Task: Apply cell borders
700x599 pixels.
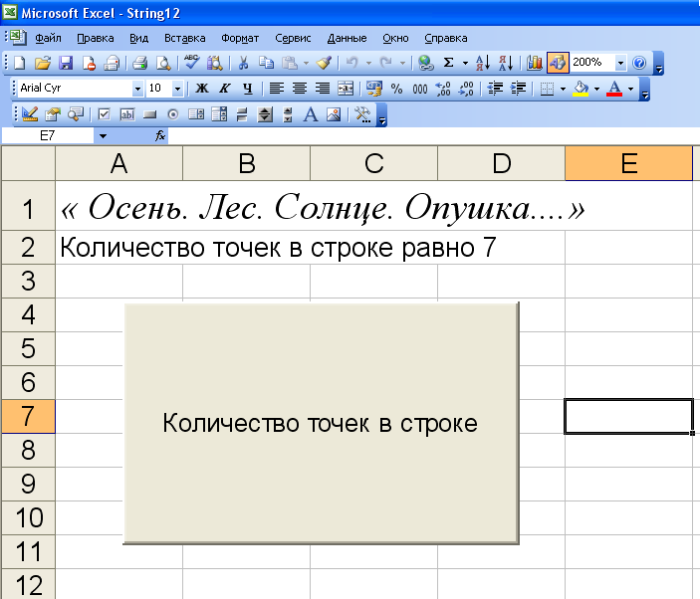Action: (x=547, y=89)
